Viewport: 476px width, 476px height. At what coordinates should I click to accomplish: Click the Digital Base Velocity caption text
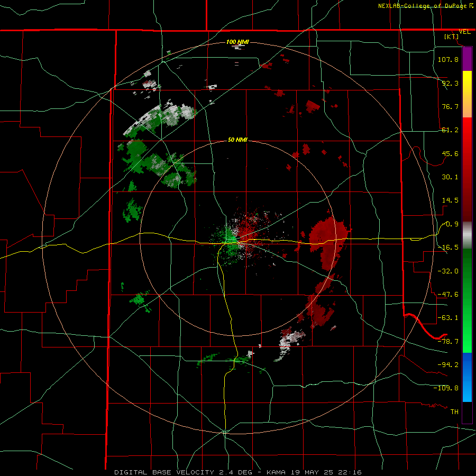pos(237,472)
